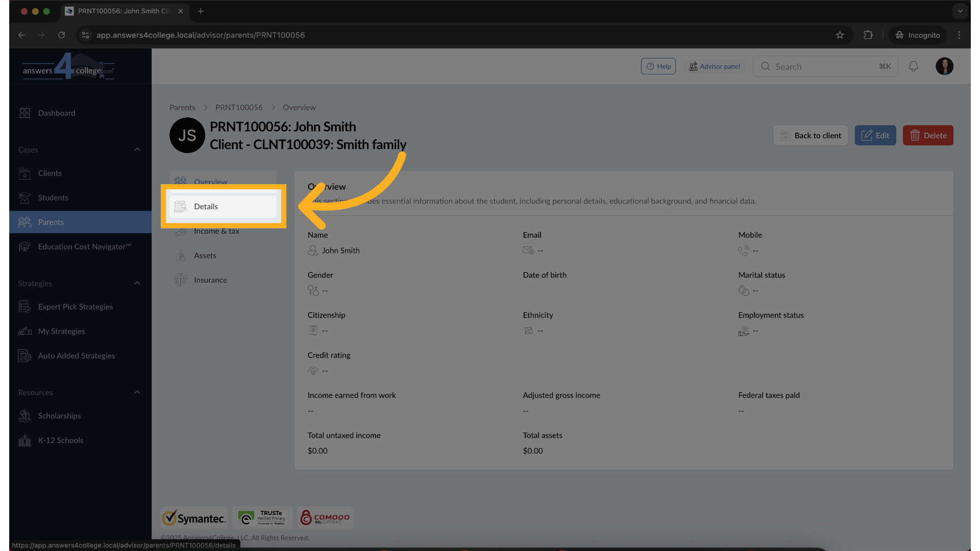Open K-12 Schools from Resources
The image size is (980, 551).
pyautogui.click(x=61, y=440)
